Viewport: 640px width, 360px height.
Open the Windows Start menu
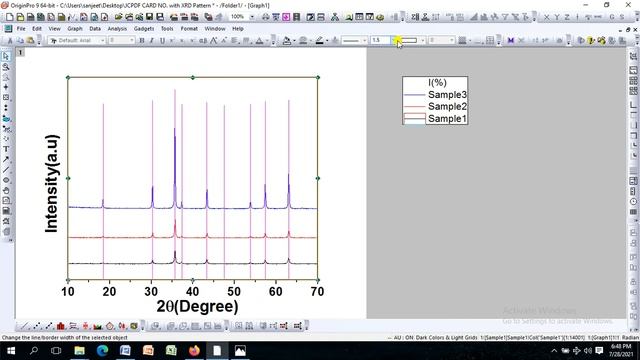click(11, 351)
